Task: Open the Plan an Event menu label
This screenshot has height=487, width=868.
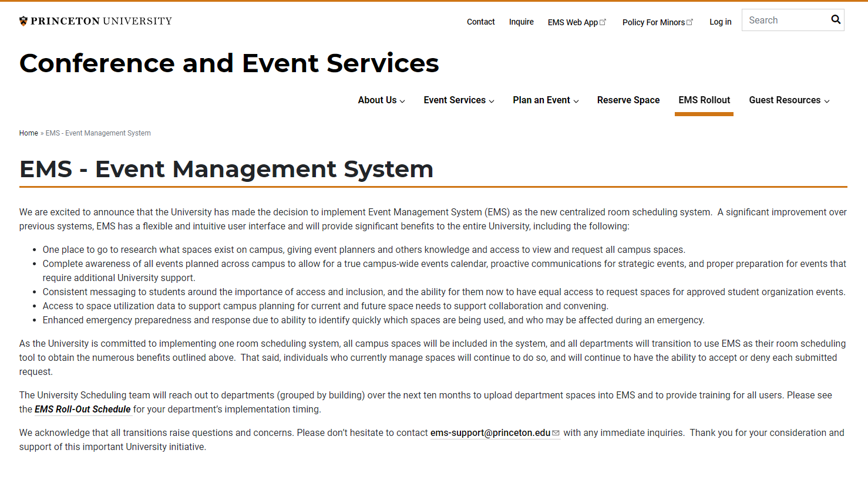Action: [541, 100]
